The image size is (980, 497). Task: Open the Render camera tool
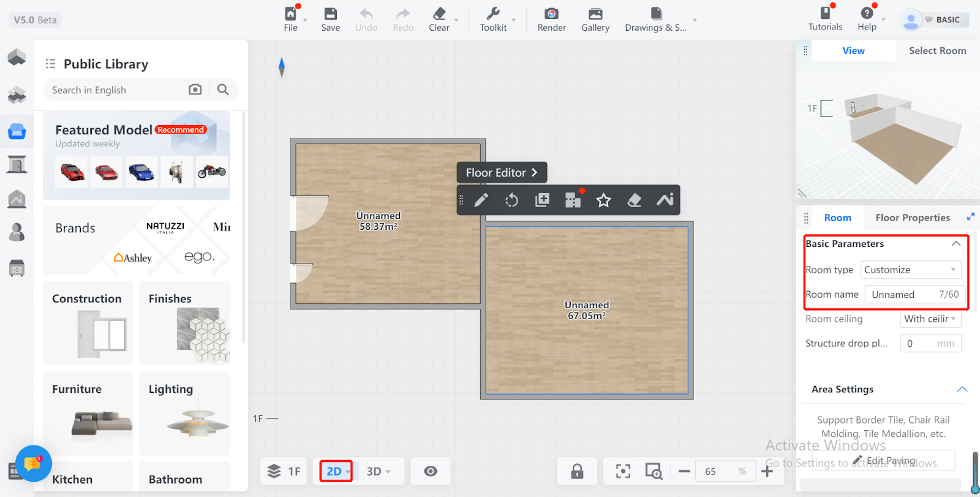pyautogui.click(x=551, y=20)
